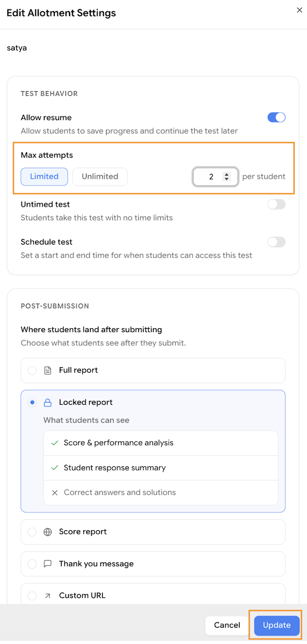Click the Full report document icon
307x644 pixels.
click(x=47, y=370)
